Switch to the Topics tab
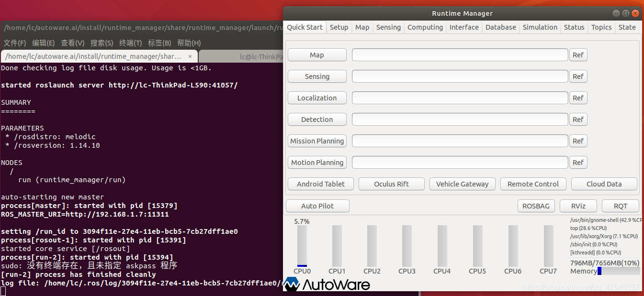 [x=601, y=27]
